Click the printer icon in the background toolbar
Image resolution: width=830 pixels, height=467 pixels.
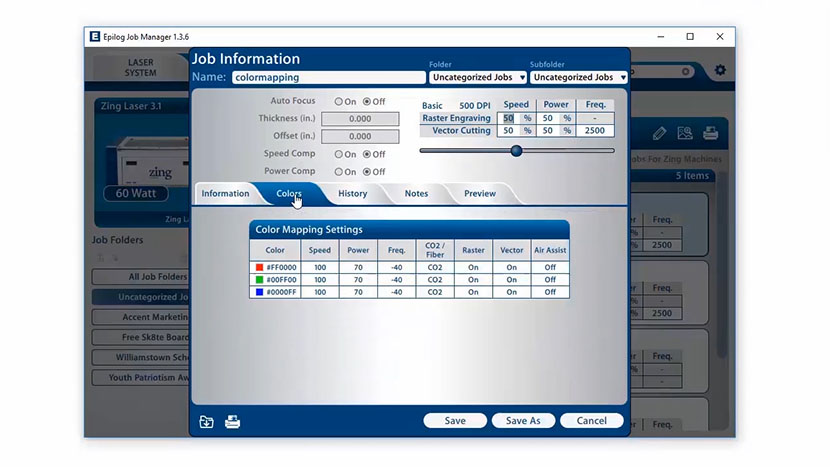click(x=710, y=133)
